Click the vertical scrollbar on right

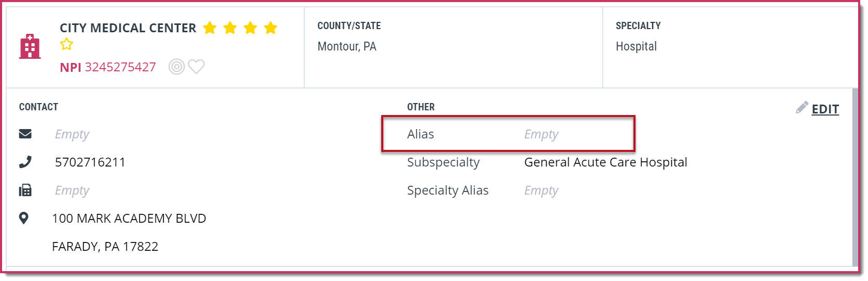[855, 177]
